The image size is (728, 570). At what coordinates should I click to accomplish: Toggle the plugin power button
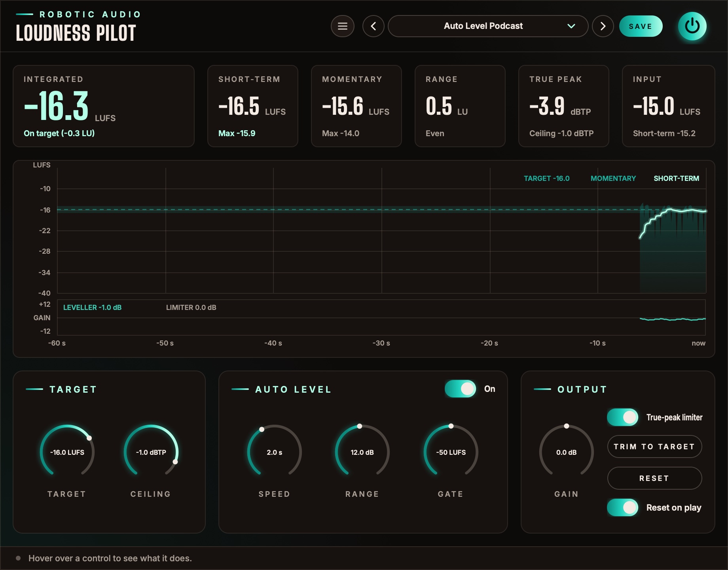tap(692, 26)
